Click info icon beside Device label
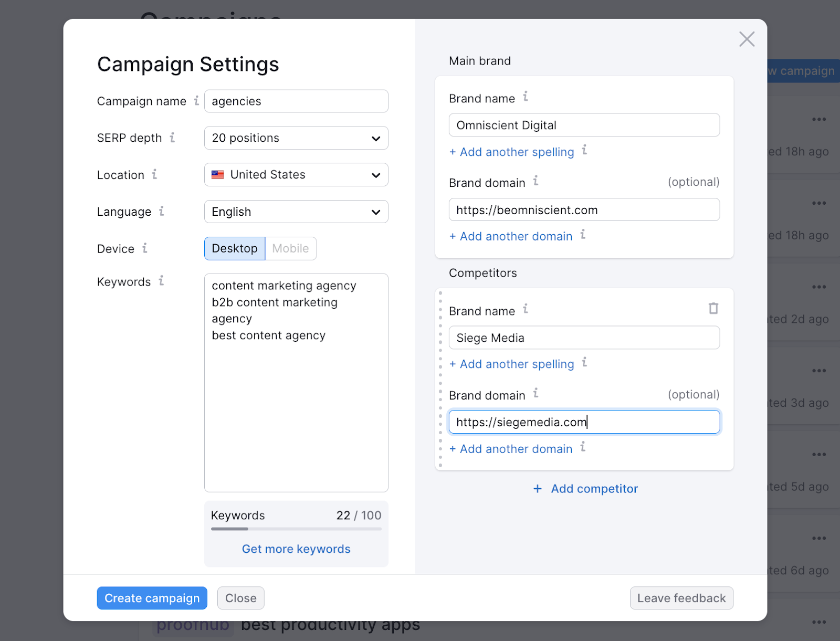 [x=145, y=248]
